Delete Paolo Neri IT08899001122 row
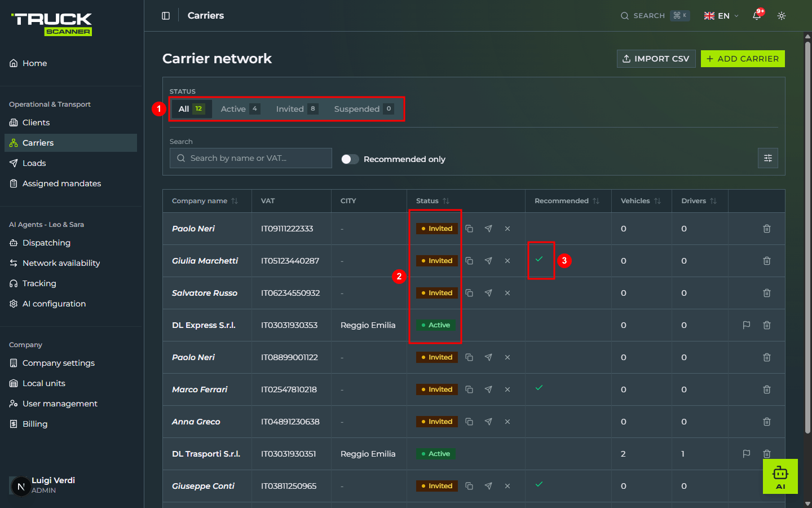The width and height of the screenshot is (812, 508). [x=767, y=357]
